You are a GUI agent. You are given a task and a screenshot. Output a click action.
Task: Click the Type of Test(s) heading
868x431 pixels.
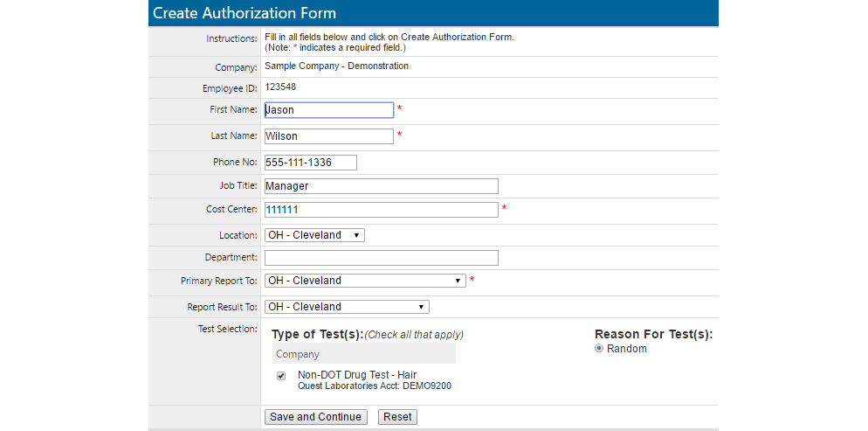(x=317, y=334)
